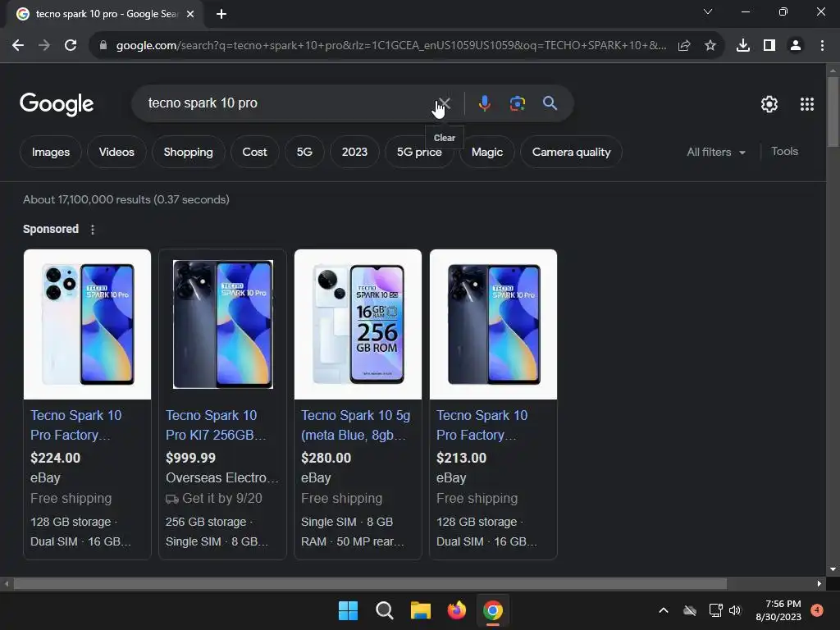Screen dimensions: 840x630
Task: Close the tecno spark 10 pro tab
Action: [x=190, y=14]
